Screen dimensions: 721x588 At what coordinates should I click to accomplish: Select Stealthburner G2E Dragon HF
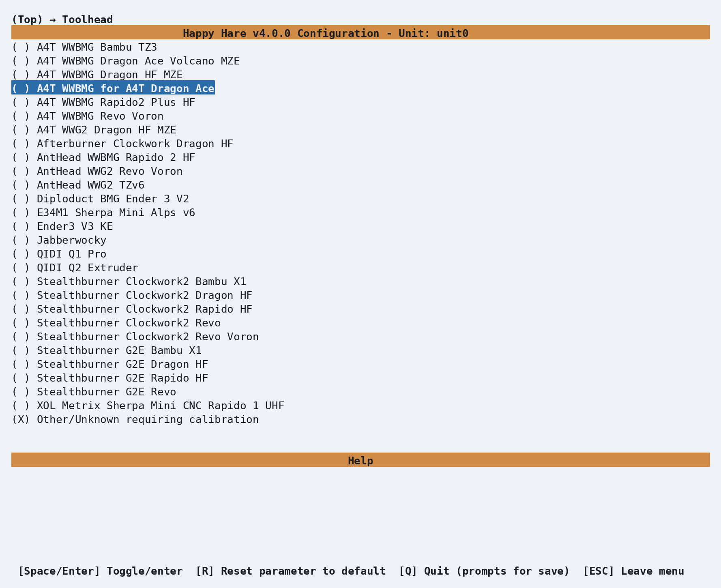pos(110,364)
